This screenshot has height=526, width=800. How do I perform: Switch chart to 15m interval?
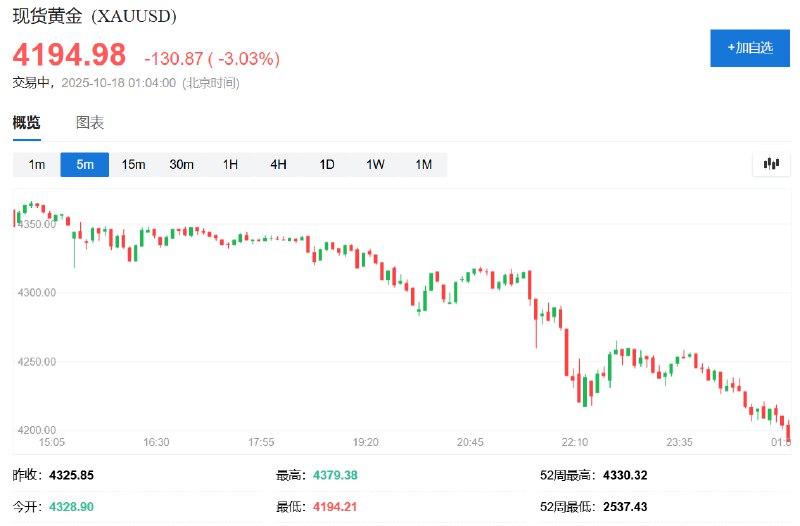(x=133, y=164)
